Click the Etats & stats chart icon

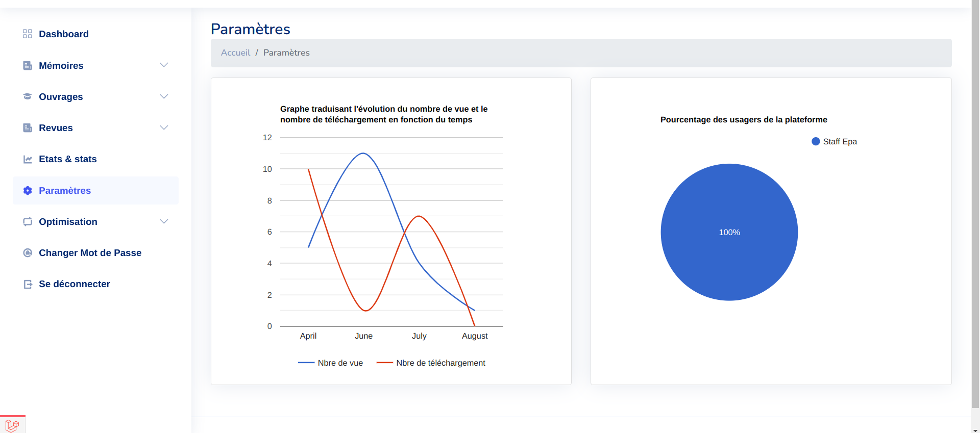(28, 159)
